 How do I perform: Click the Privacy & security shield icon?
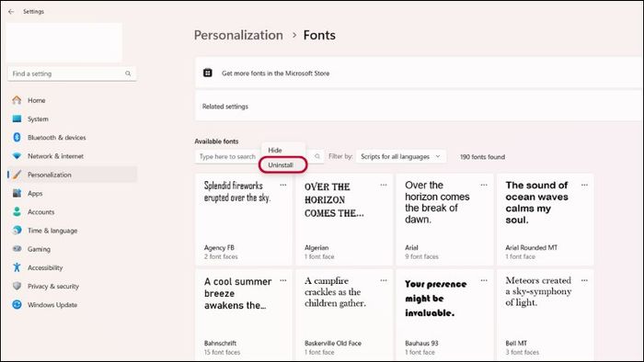click(17, 286)
